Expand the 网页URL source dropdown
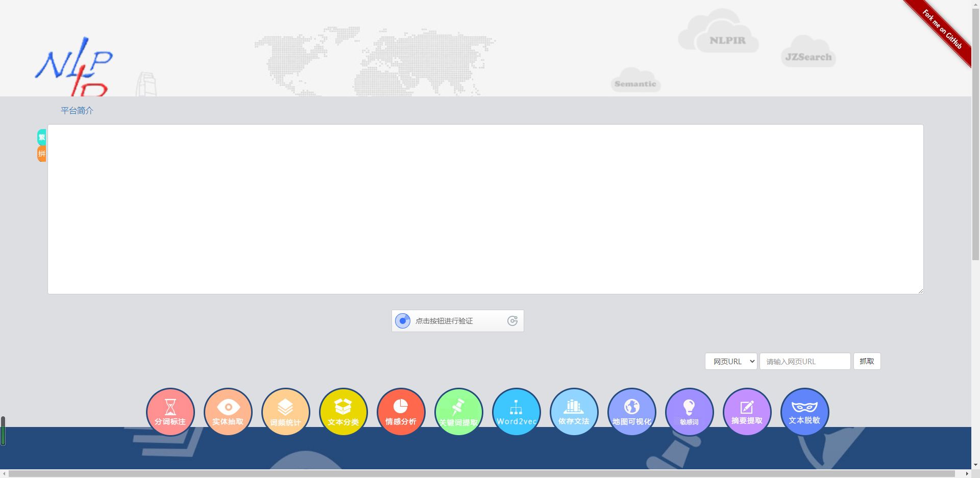980x478 pixels. click(731, 361)
